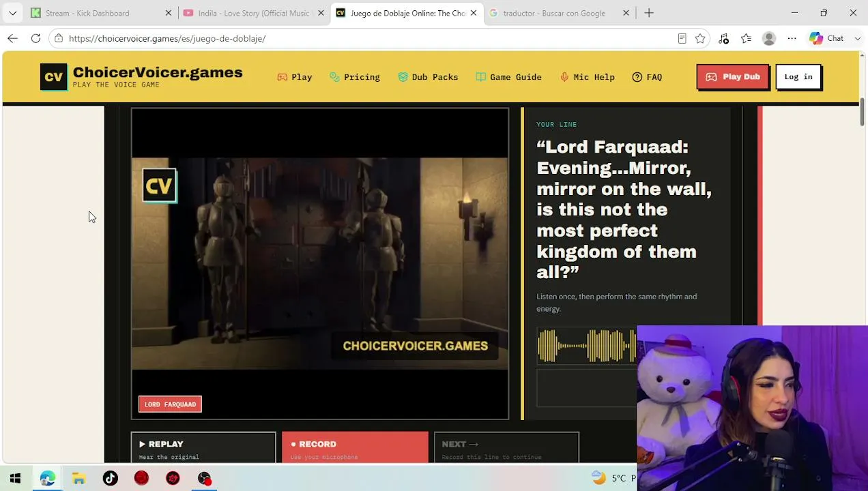
Task: Click the dubbing video preview
Action: (x=320, y=263)
